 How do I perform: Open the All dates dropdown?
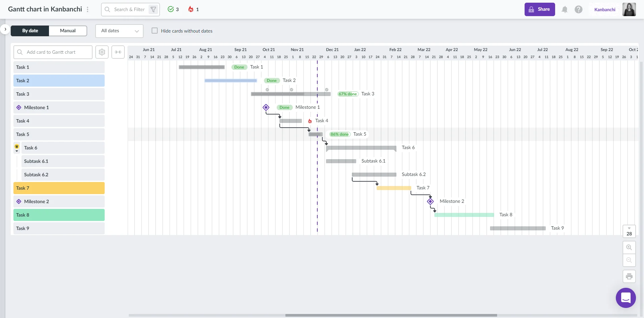click(x=119, y=31)
